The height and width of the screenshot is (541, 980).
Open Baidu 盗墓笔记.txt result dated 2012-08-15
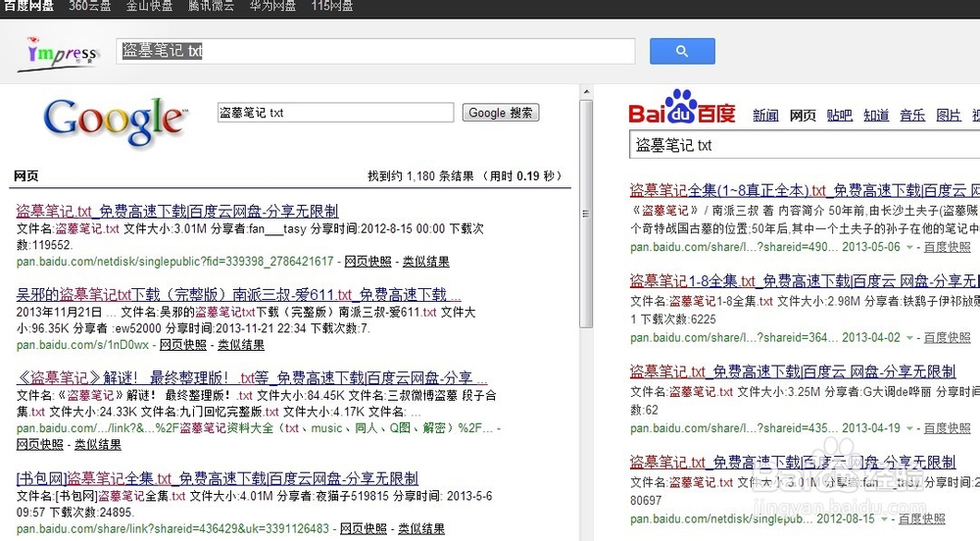[793, 462]
